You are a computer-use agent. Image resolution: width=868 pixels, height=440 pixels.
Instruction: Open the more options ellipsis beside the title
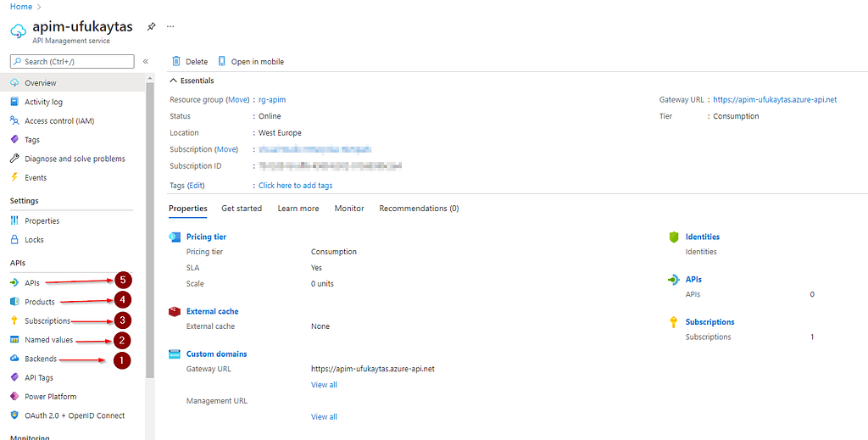(x=170, y=26)
